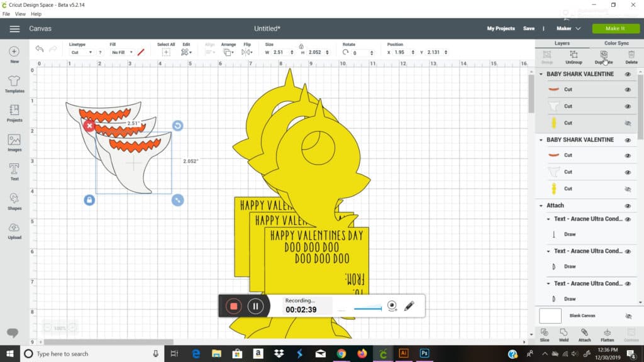Hide the Attach group layers
Viewport: 644px width, 362px height.
[628, 206]
